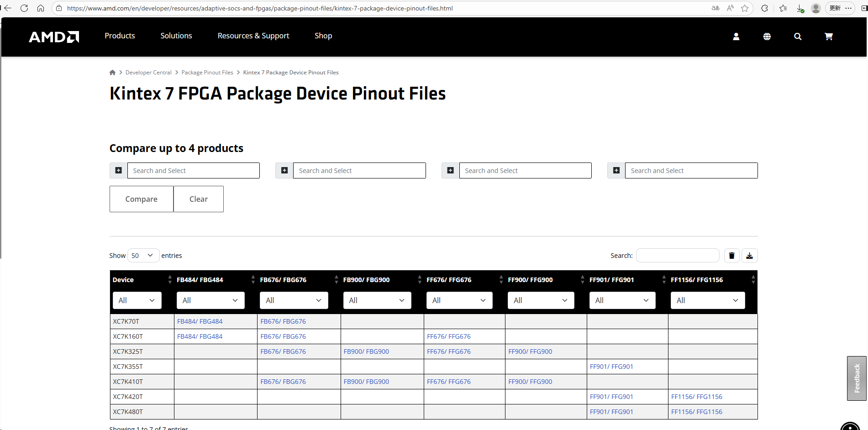
Task: Click the translate icon in address bar
Action: pos(715,8)
